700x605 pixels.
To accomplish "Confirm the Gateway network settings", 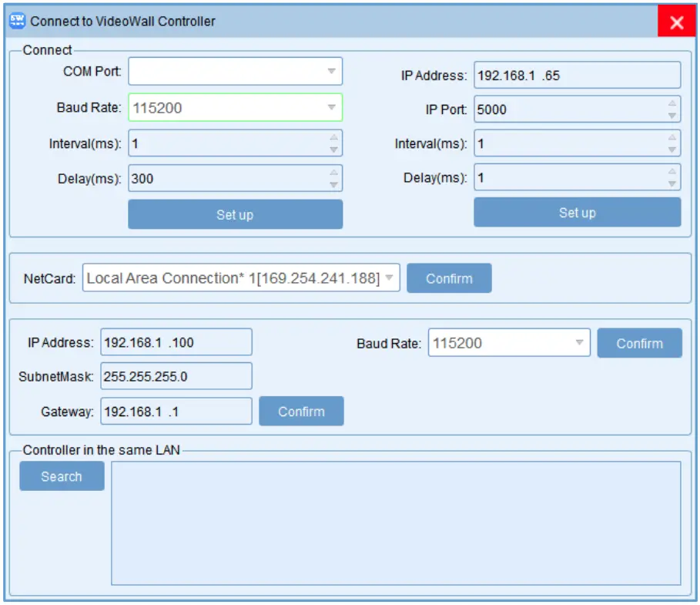I will 301,411.
